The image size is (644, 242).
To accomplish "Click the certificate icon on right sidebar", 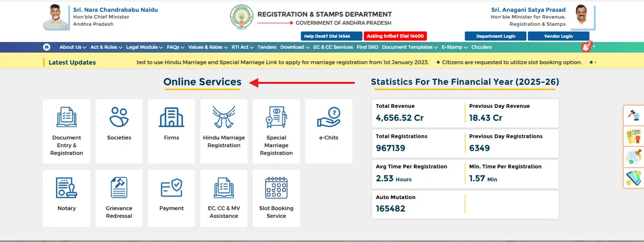I will click(634, 136).
